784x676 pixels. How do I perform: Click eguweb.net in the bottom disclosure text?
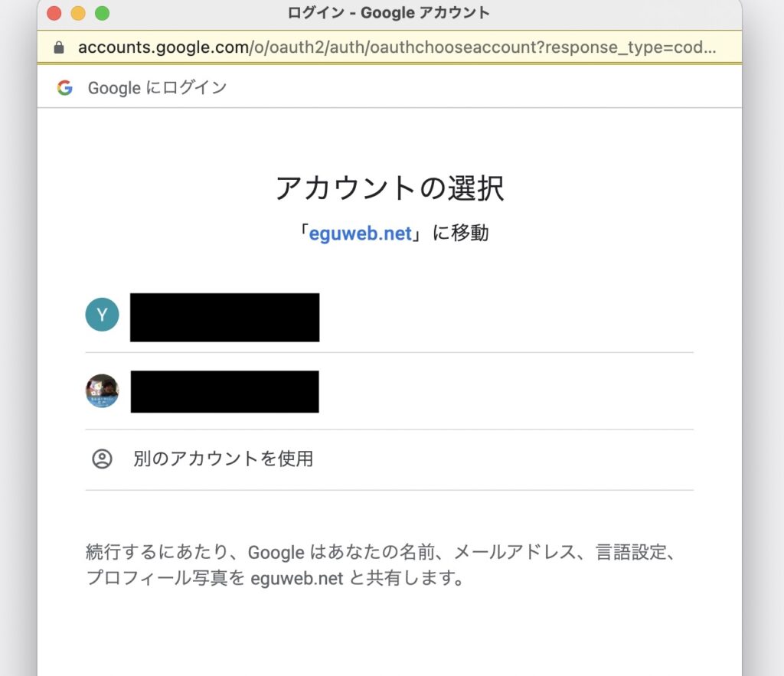pyautogui.click(x=297, y=578)
